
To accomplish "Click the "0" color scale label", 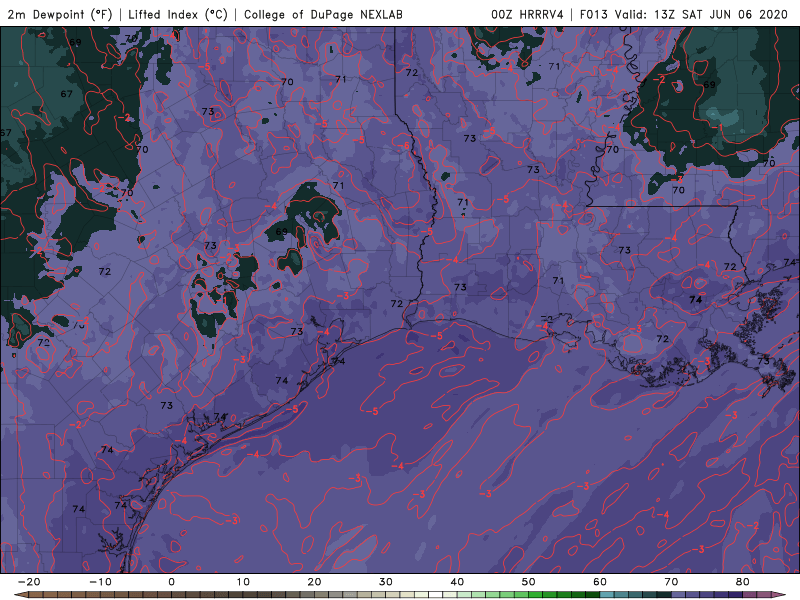I will click(x=171, y=582).
